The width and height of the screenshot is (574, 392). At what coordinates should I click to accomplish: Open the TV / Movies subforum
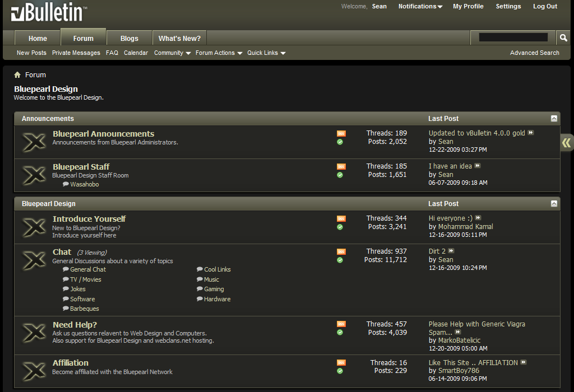click(86, 279)
